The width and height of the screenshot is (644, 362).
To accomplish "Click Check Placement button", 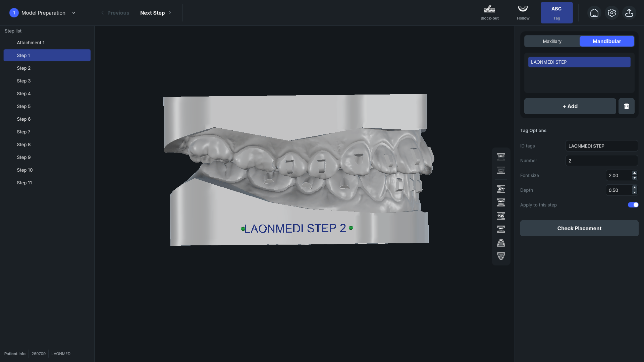I will (579, 228).
